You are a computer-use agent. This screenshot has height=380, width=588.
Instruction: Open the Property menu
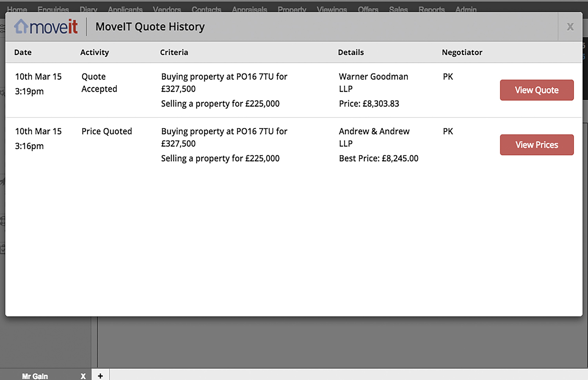click(x=292, y=9)
